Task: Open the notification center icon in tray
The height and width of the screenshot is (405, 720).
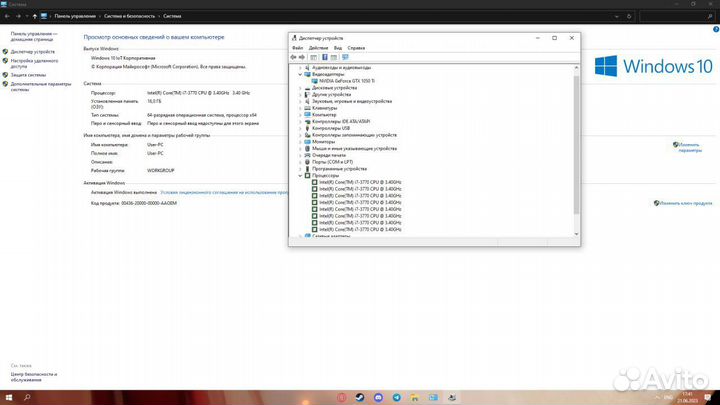Action: tap(708, 398)
